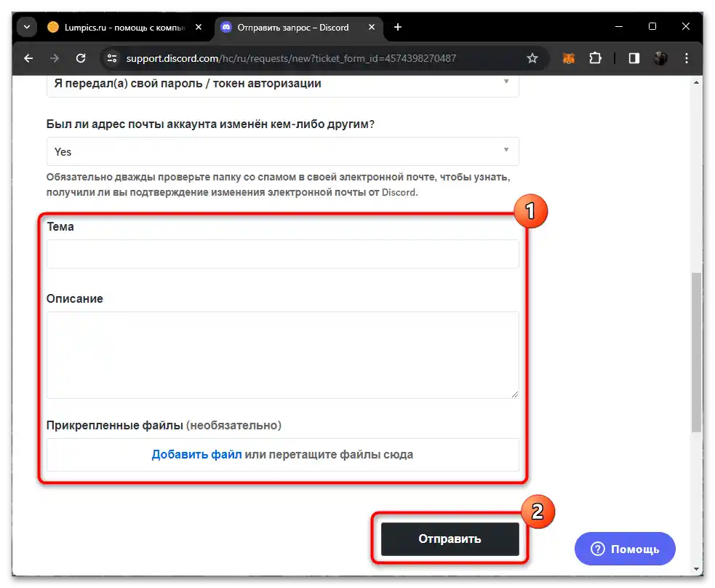Click the Описание resize handle corner
Image resolution: width=715 pixels, height=588 pixels.
pos(515,394)
